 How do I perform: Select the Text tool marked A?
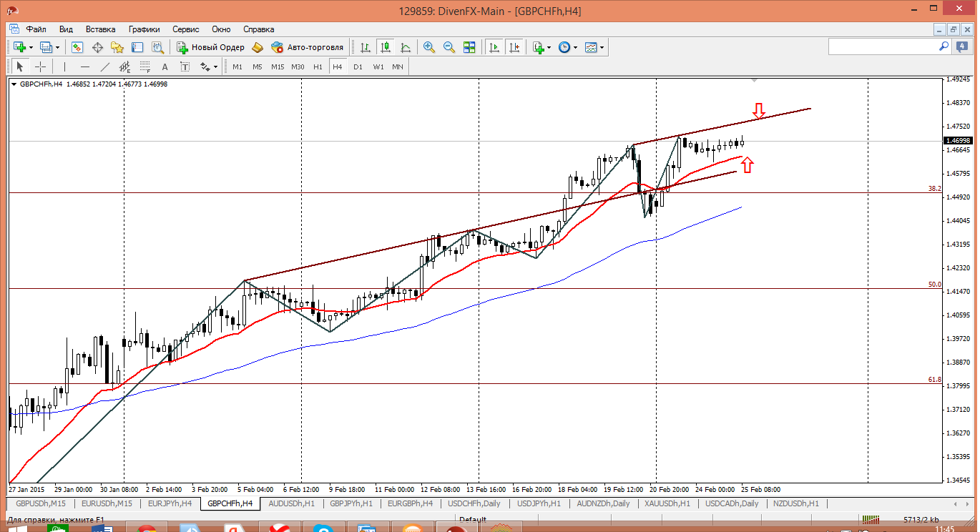point(165,66)
